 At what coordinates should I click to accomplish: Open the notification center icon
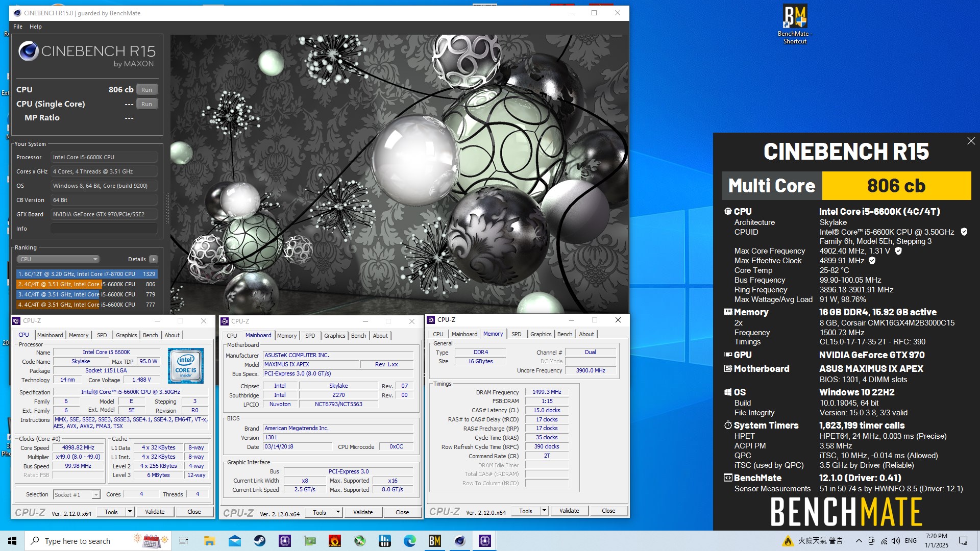click(963, 541)
